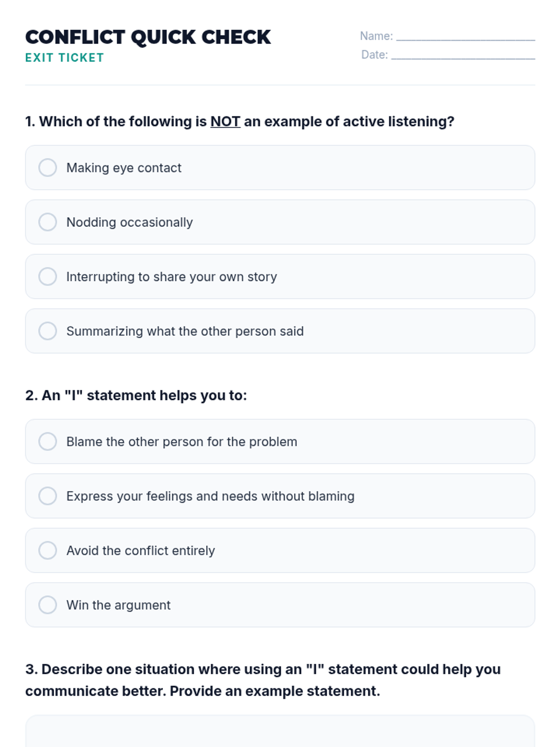Click the underlined word NOT in question 1

click(225, 121)
